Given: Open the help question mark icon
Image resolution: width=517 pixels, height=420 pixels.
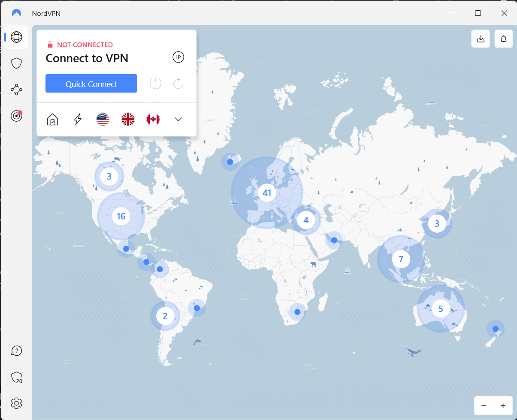Looking at the screenshot, I should (x=16, y=351).
